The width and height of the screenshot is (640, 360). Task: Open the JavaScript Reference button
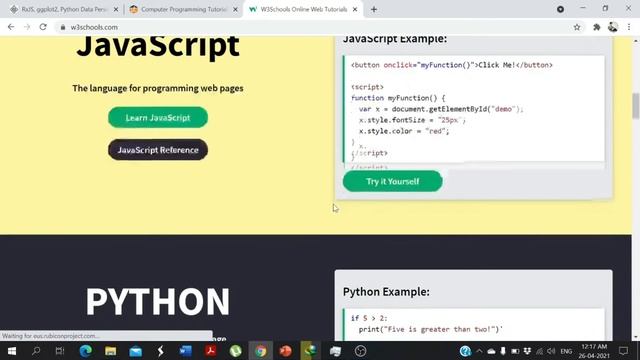coord(158,150)
